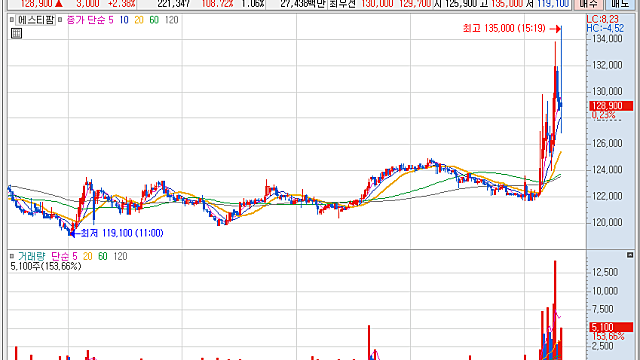The width and height of the screenshot is (640, 360).
Task: Click the 매수 buy button
Action: point(588,4)
